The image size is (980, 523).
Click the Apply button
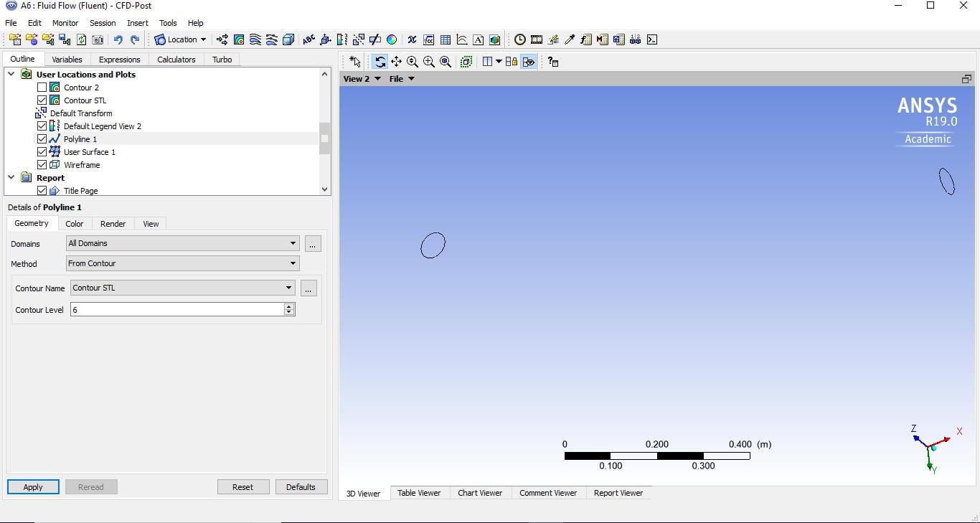point(33,487)
